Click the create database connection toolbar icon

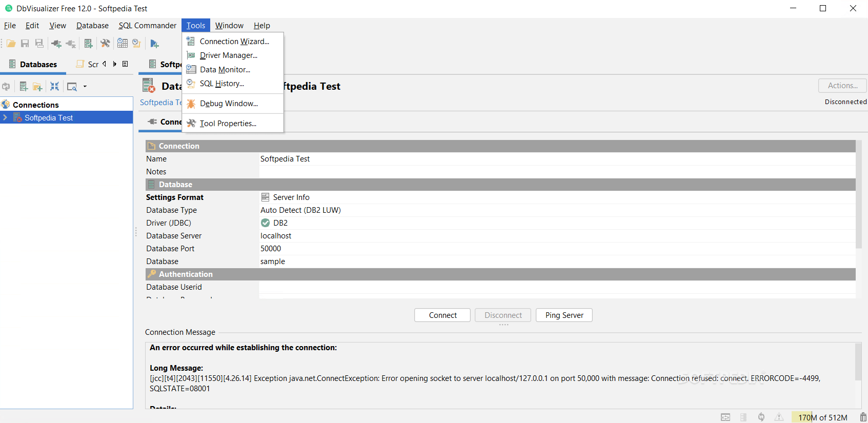point(88,44)
